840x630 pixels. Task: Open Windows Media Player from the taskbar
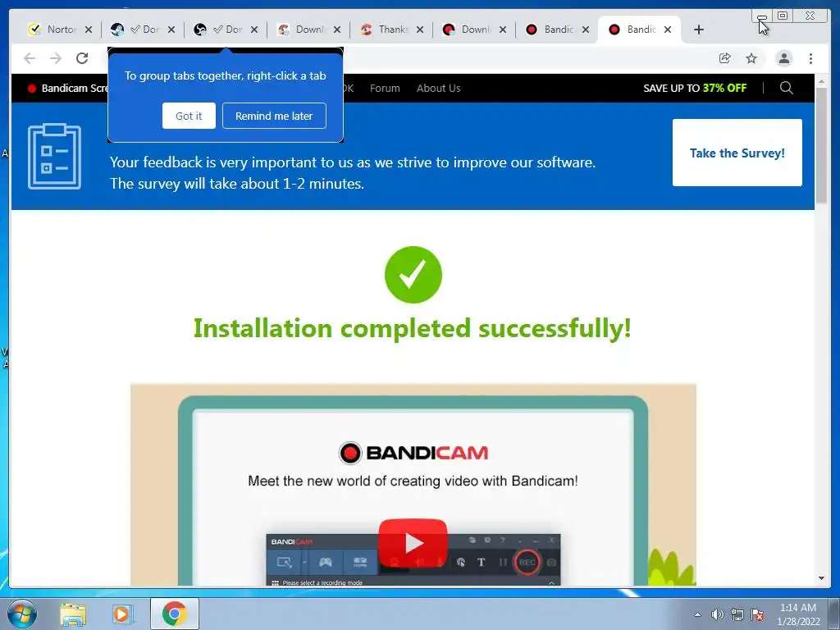[123, 614]
